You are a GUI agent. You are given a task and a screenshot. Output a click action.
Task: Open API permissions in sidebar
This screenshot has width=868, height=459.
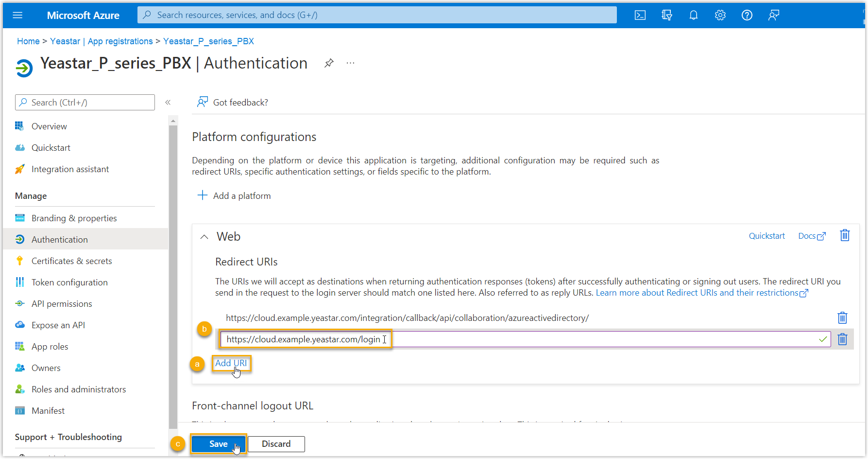[62, 304]
